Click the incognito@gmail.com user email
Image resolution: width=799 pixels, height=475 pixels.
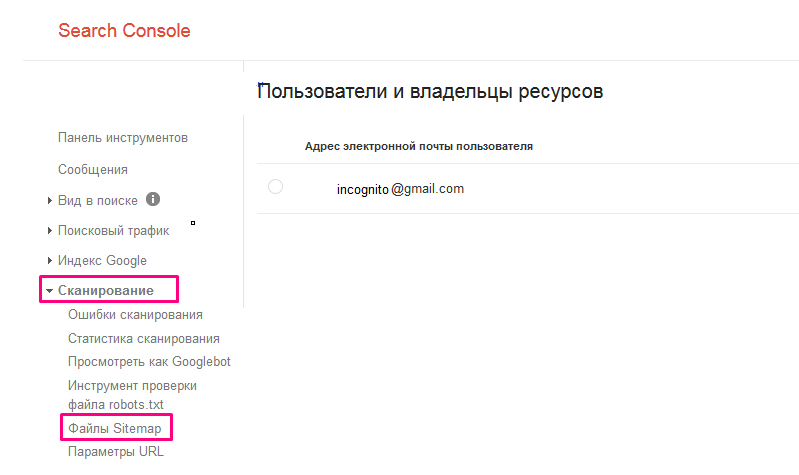tap(400, 188)
